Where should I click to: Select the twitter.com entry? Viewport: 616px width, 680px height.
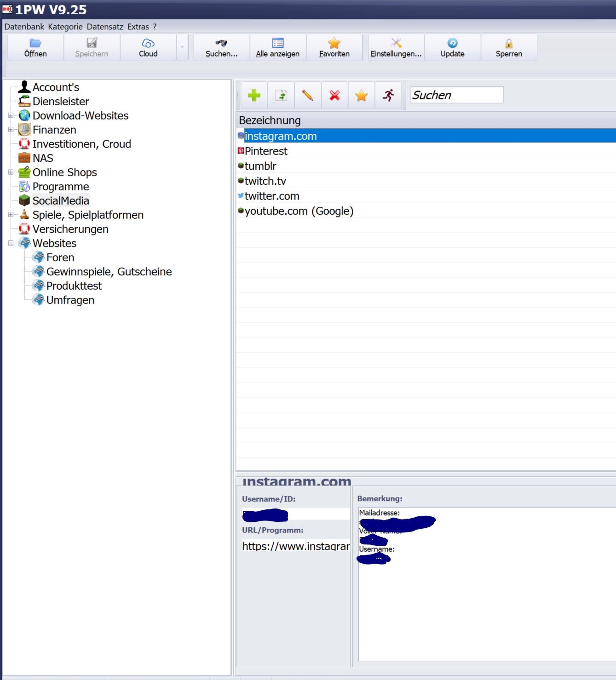point(272,196)
